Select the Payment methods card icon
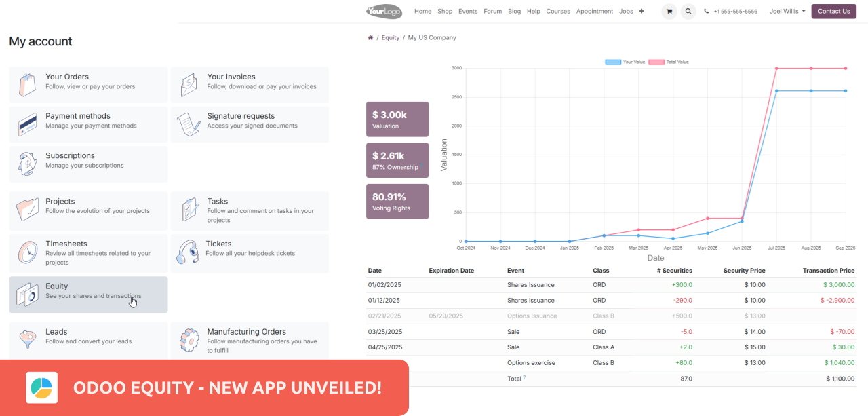 pos(27,124)
